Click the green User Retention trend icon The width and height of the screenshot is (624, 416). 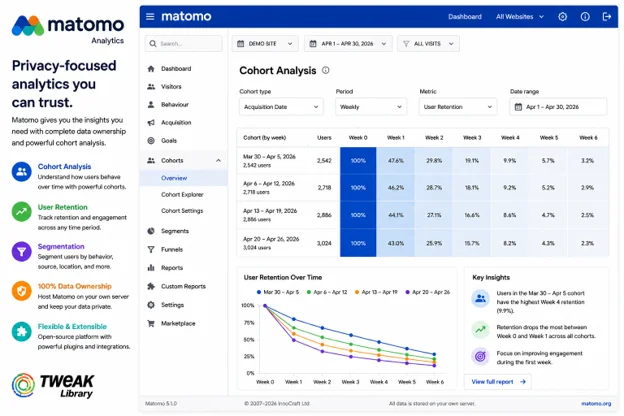click(x=21, y=212)
